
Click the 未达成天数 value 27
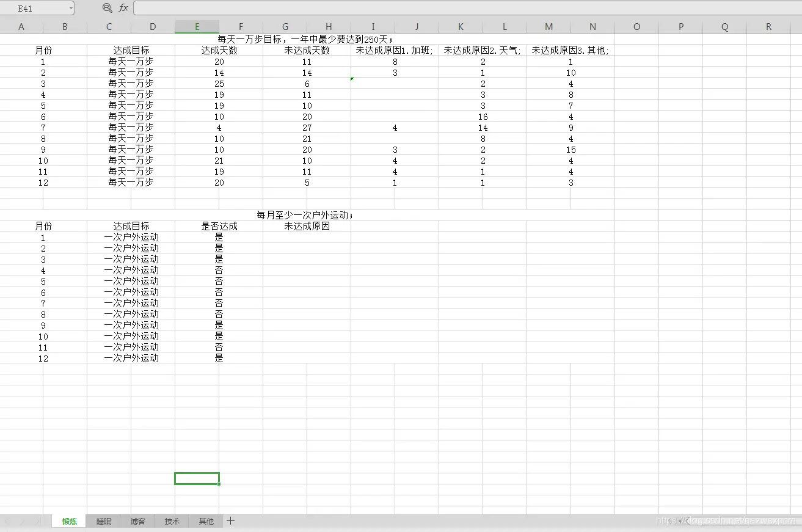pyautogui.click(x=307, y=128)
